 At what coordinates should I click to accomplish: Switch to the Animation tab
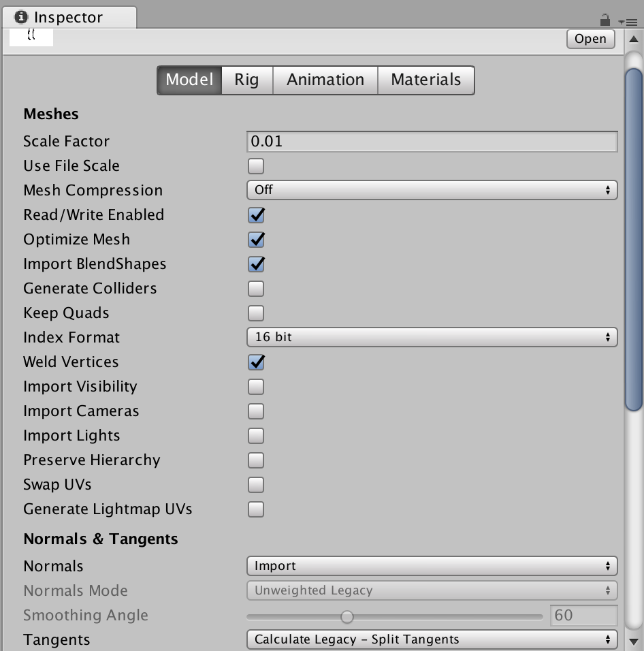coord(325,80)
